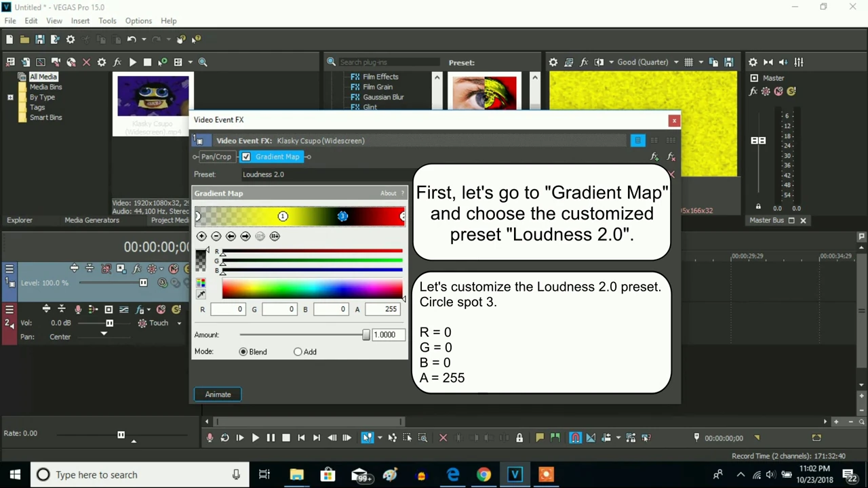The image size is (868, 488).
Task: Arm audio track for record
Action: click(x=78, y=310)
